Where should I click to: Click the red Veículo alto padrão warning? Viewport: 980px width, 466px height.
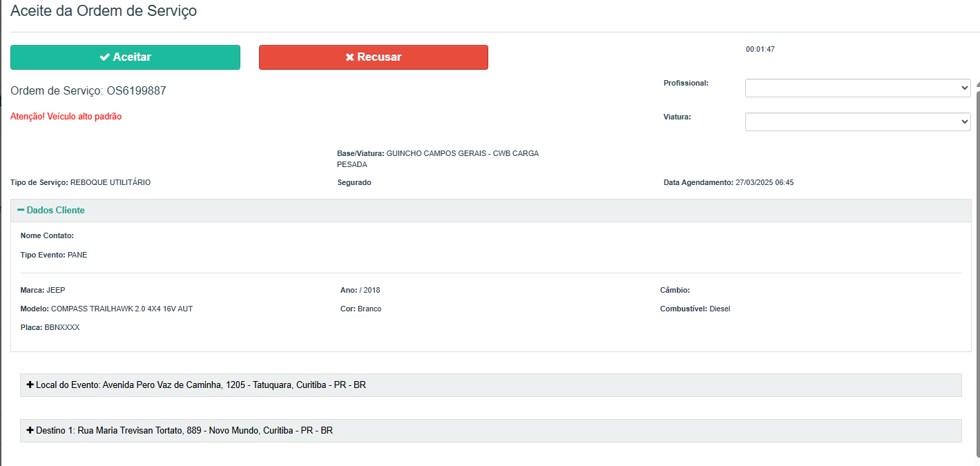[66, 117]
